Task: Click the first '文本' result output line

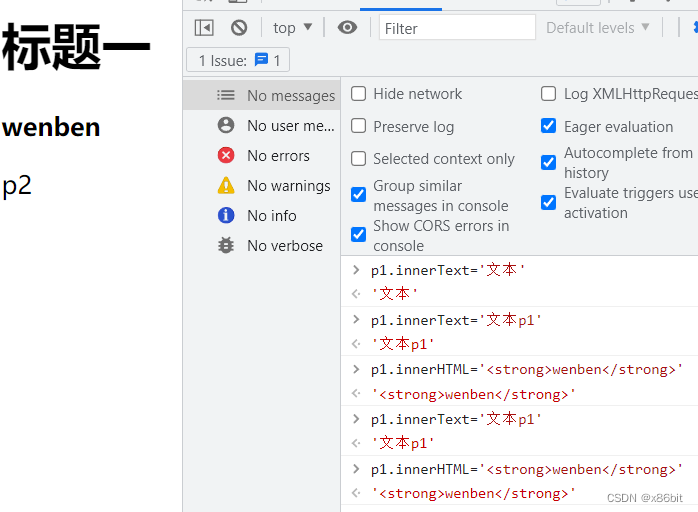Action: pos(394,294)
